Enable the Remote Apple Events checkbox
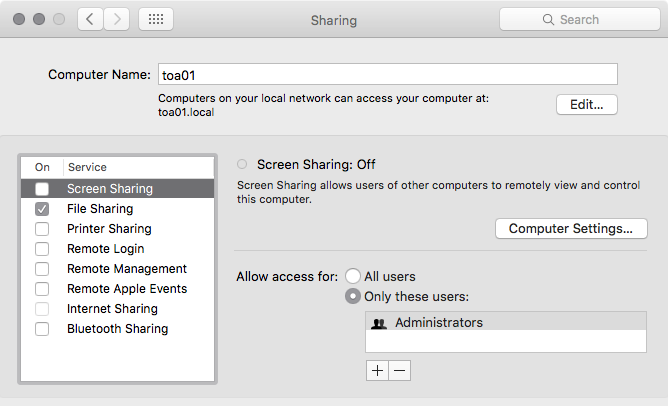 (42, 289)
